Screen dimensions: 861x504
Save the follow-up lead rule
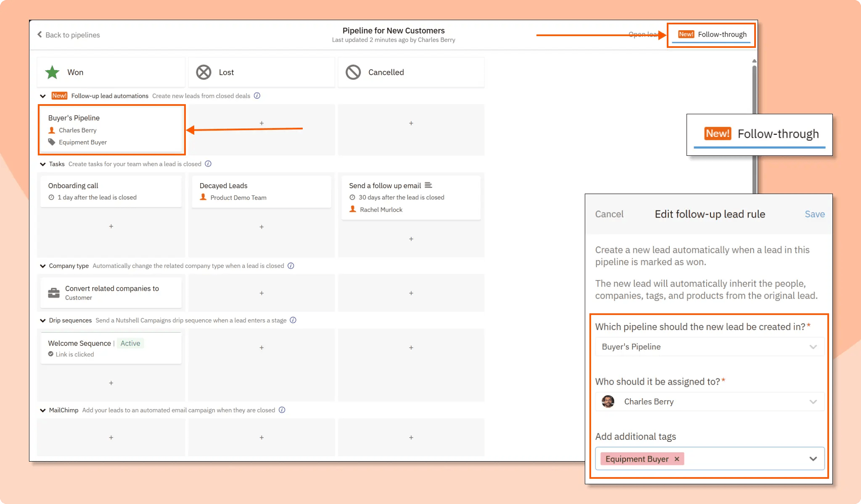(x=814, y=214)
